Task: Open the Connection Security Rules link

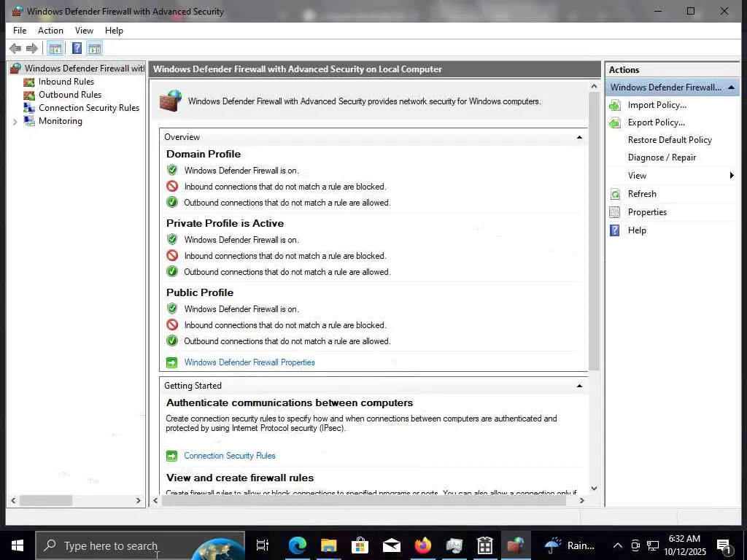Action: pyautogui.click(x=230, y=456)
